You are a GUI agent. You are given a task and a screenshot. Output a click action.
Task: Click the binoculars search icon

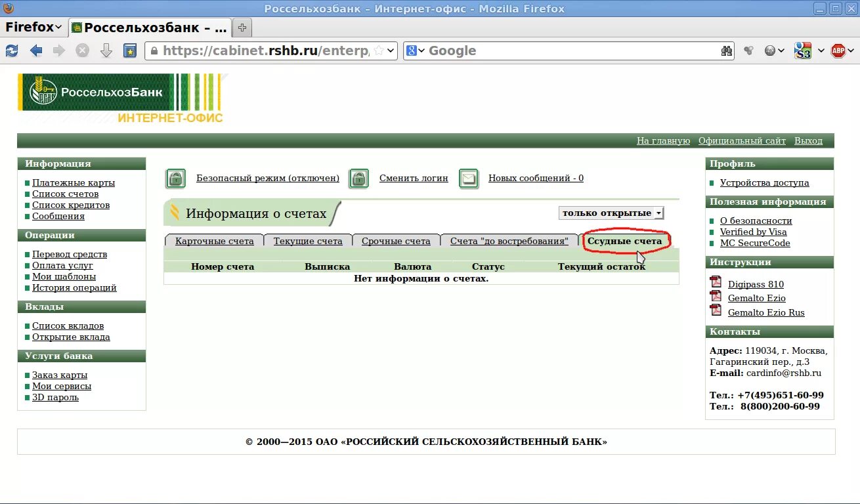click(x=726, y=51)
